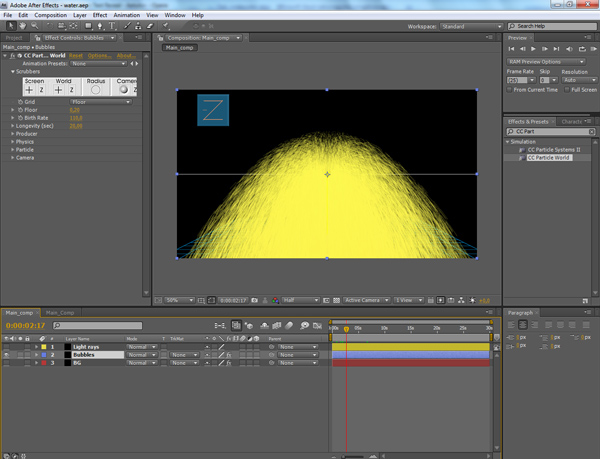Viewport: 600px width, 459px height.
Task: Open Show Channel color circles icon
Action: (275, 301)
